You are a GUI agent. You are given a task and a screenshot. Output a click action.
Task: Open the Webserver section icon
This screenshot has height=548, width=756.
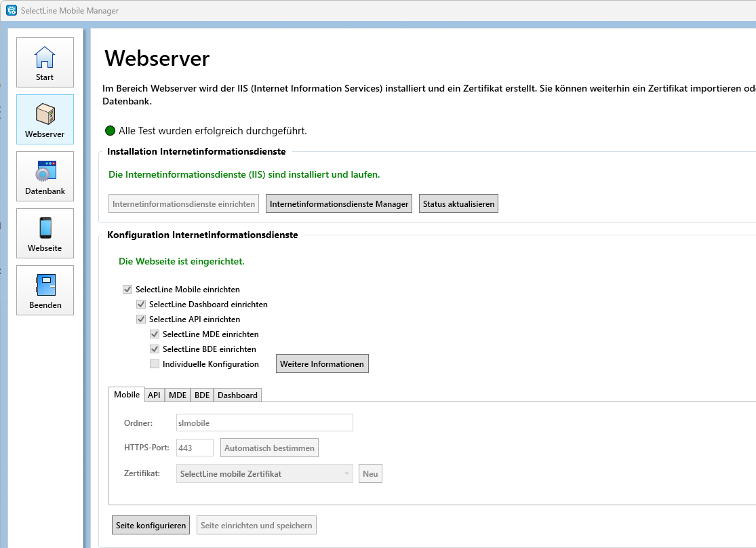pyautogui.click(x=45, y=115)
